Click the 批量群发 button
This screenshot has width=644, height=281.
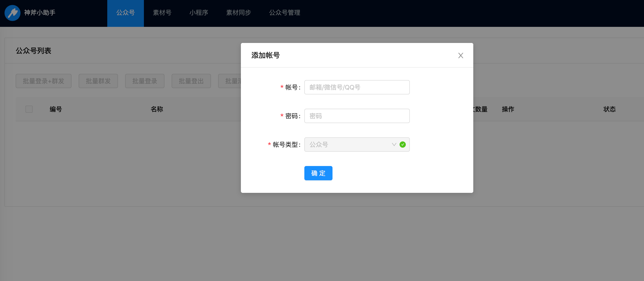(x=98, y=81)
